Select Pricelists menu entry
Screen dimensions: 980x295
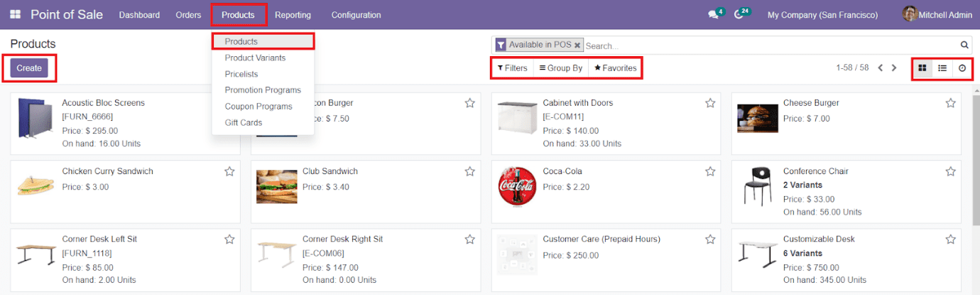tap(263, 74)
